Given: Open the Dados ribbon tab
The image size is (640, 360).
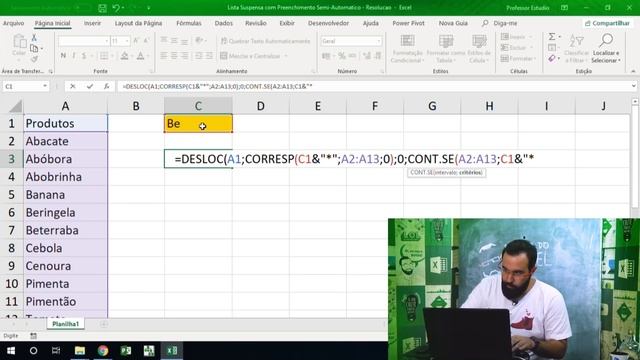Looking at the screenshot, I should (224, 23).
